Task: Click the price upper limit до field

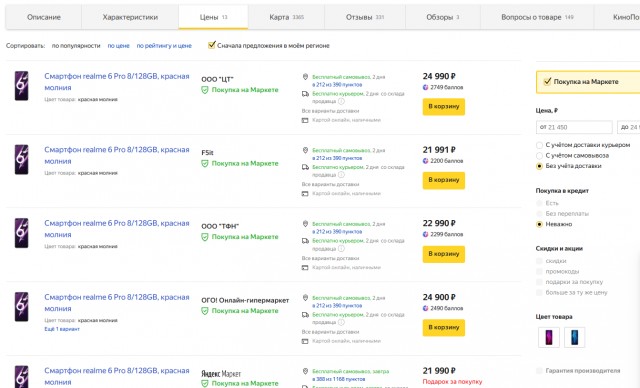Action: tap(628, 127)
